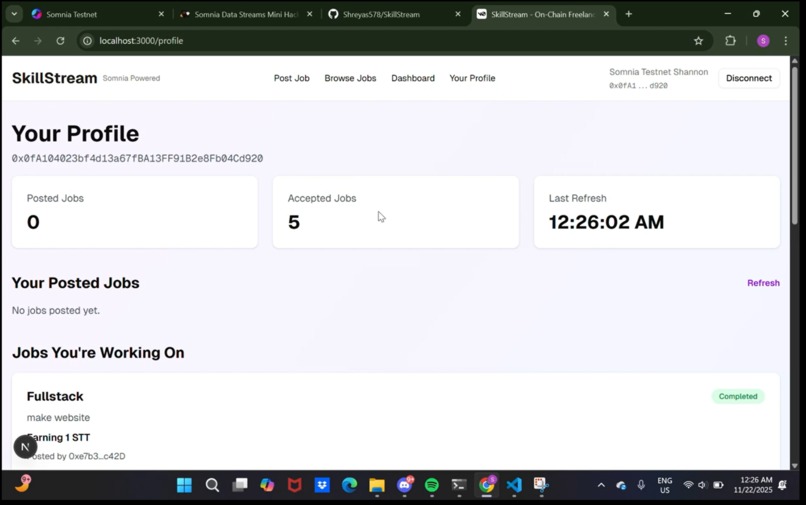Screen dimensions: 806x505
Task: Open the Wi-Fi, volume and battery quick settings
Action: pyautogui.click(x=703, y=485)
